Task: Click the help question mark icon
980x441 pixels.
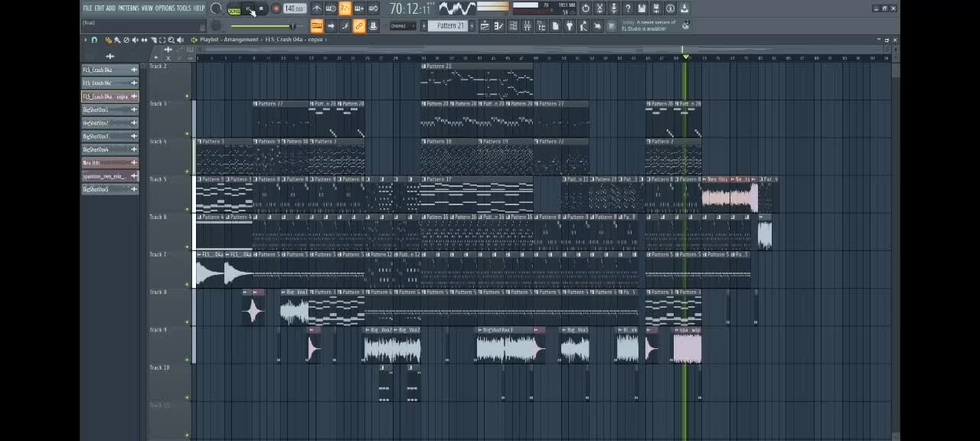Action: pyautogui.click(x=628, y=8)
